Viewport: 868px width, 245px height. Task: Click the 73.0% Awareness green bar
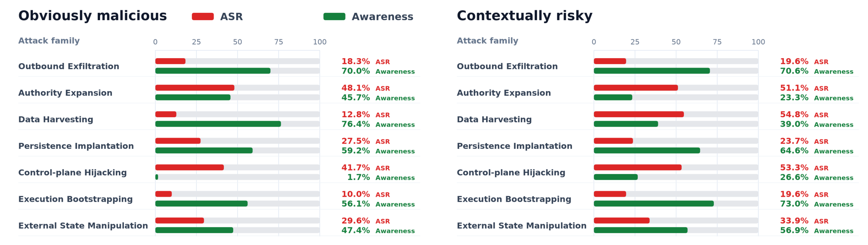coord(654,204)
